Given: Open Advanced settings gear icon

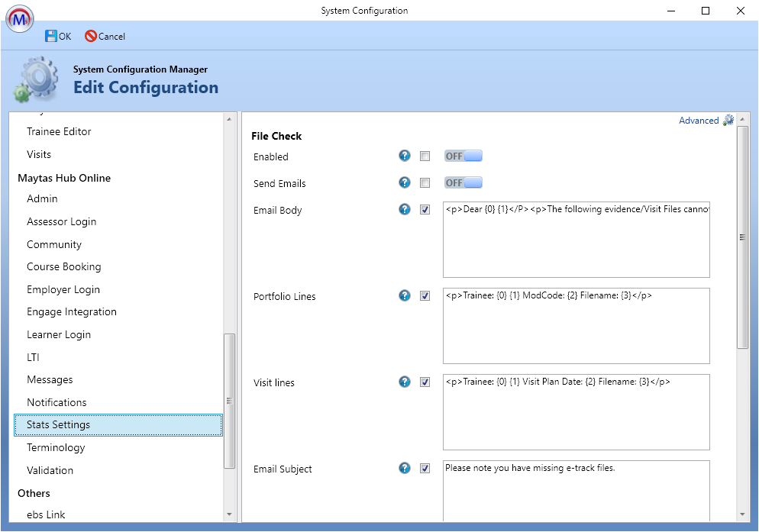Looking at the screenshot, I should click(728, 120).
